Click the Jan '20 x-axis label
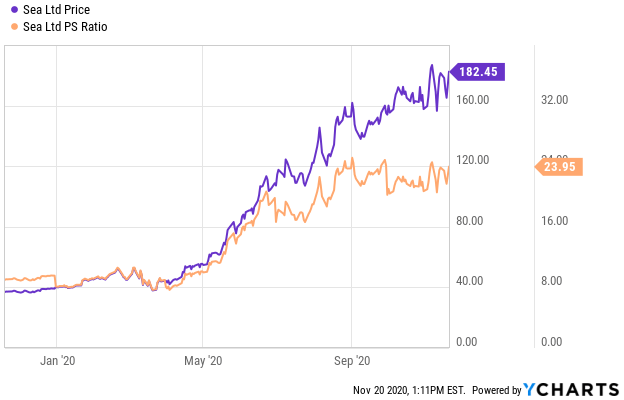Screen dimensions: 624x400 click(x=60, y=360)
